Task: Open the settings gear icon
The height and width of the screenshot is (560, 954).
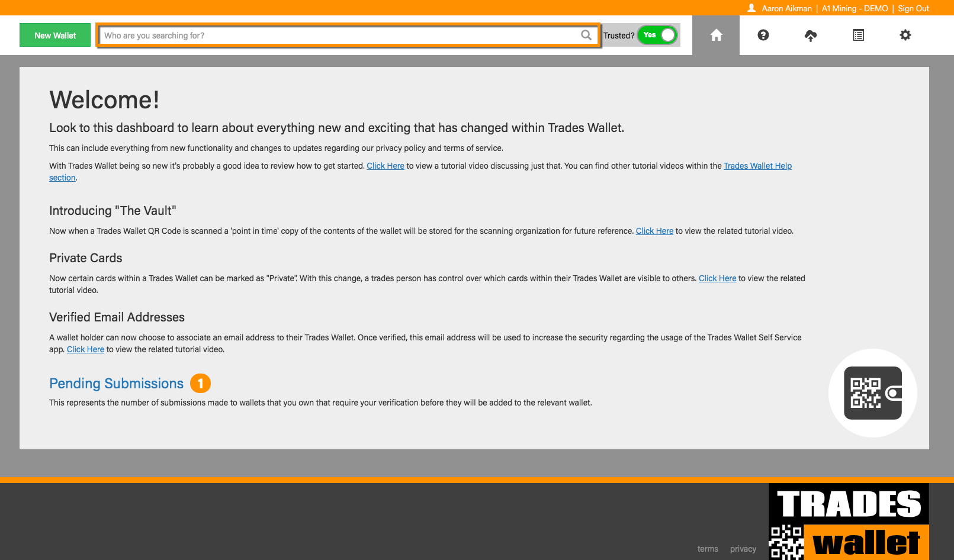Action: click(905, 36)
